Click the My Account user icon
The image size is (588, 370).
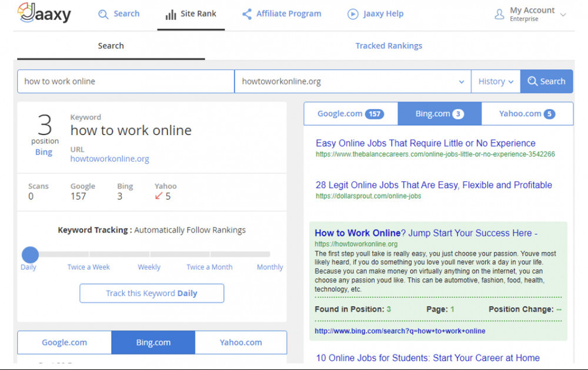499,14
